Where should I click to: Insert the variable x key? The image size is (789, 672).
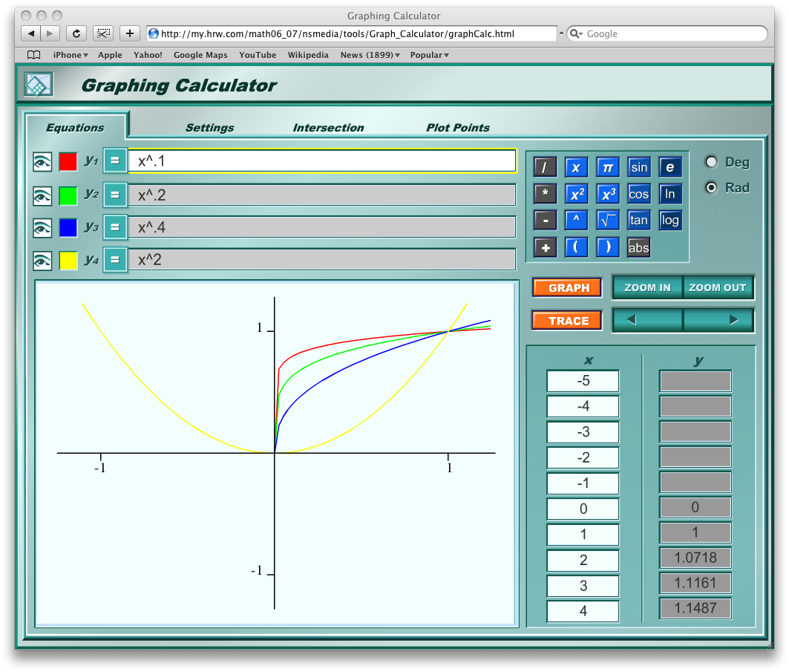(x=576, y=167)
